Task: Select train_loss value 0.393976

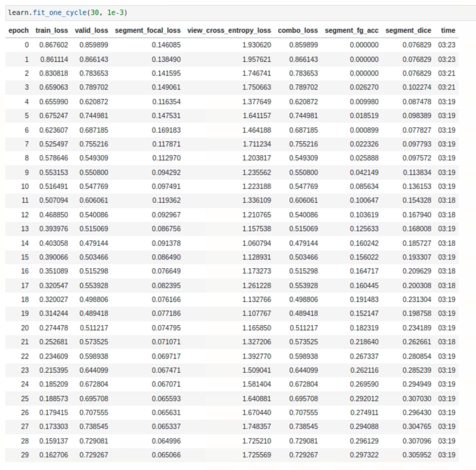Action: [x=54, y=229]
